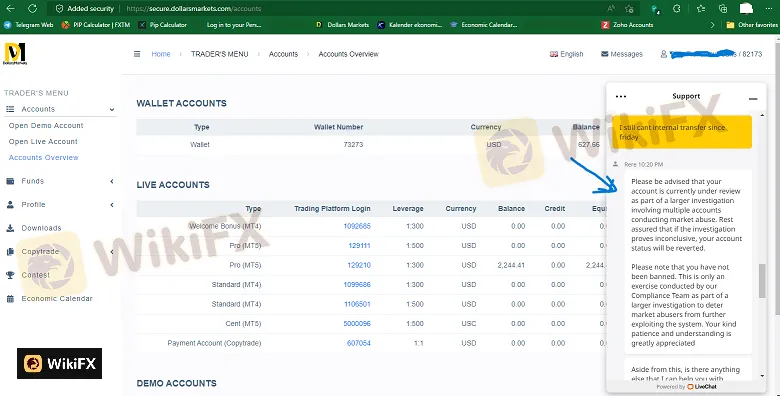Open the browser extensions puzzle icon
The image size is (780, 396).
677,8
